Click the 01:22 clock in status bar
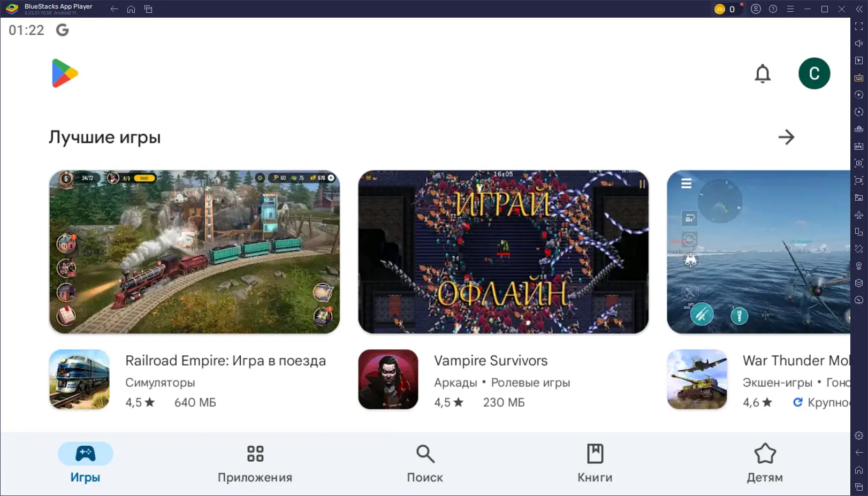The height and width of the screenshot is (496, 868). (26, 30)
